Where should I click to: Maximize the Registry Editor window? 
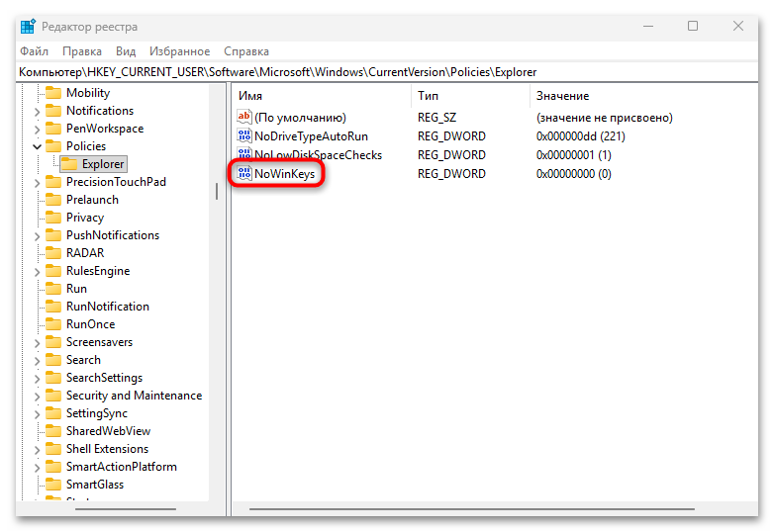coord(693,26)
